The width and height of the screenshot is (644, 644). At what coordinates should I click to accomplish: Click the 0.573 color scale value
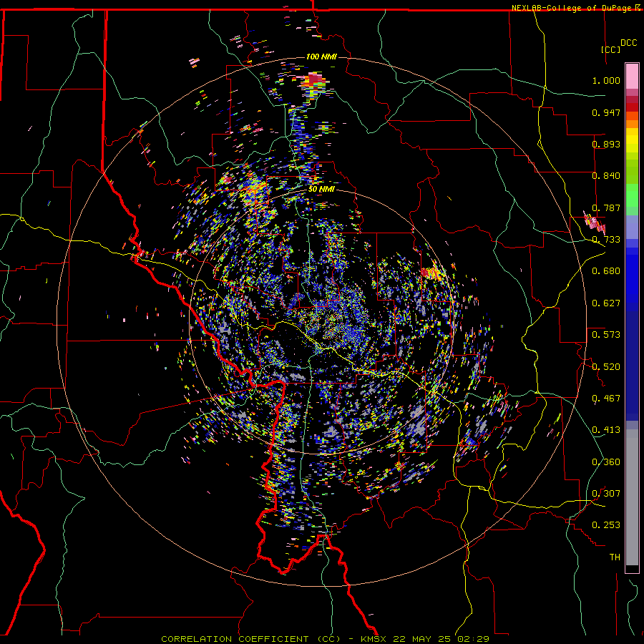[606, 335]
